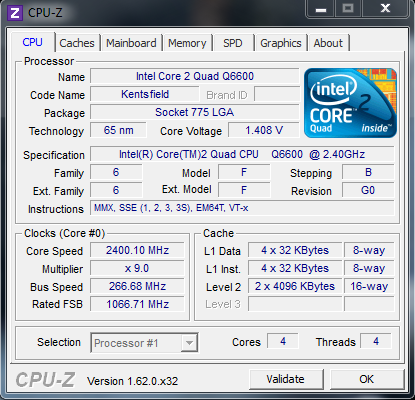This screenshot has height=400, width=415.
Task: Click the Core Speed value 2400.10 MHz
Action: [137, 250]
